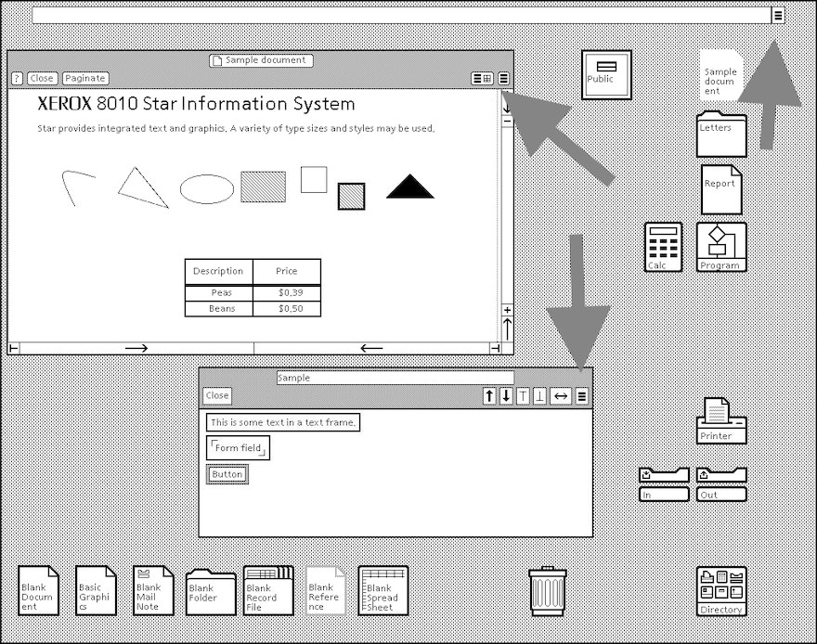
Task: Click the help question mark button
Action: (x=17, y=78)
